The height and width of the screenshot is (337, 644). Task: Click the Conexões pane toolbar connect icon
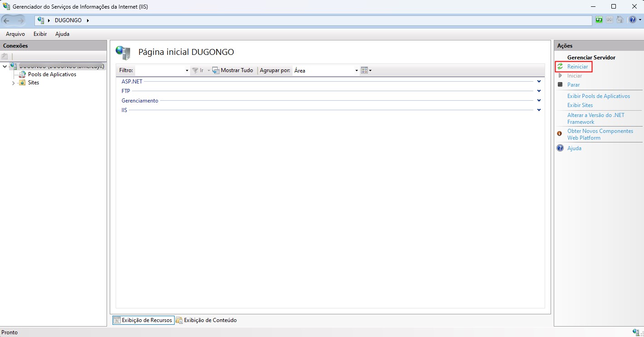point(5,57)
